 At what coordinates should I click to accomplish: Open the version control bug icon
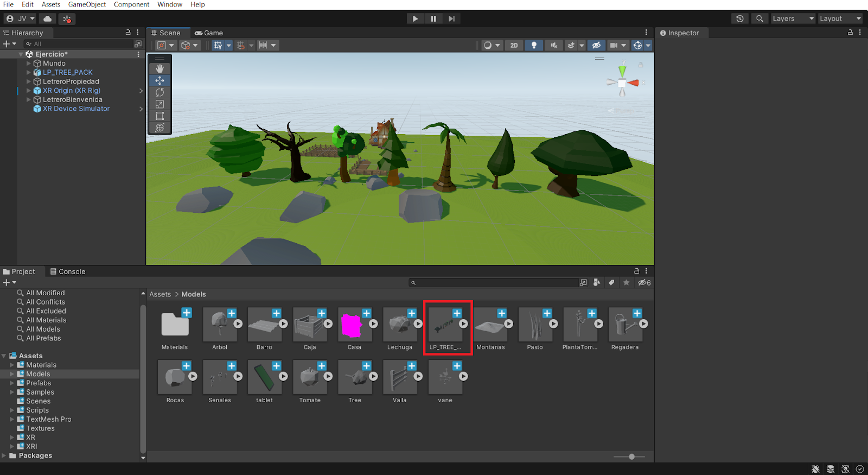pyautogui.click(x=67, y=19)
